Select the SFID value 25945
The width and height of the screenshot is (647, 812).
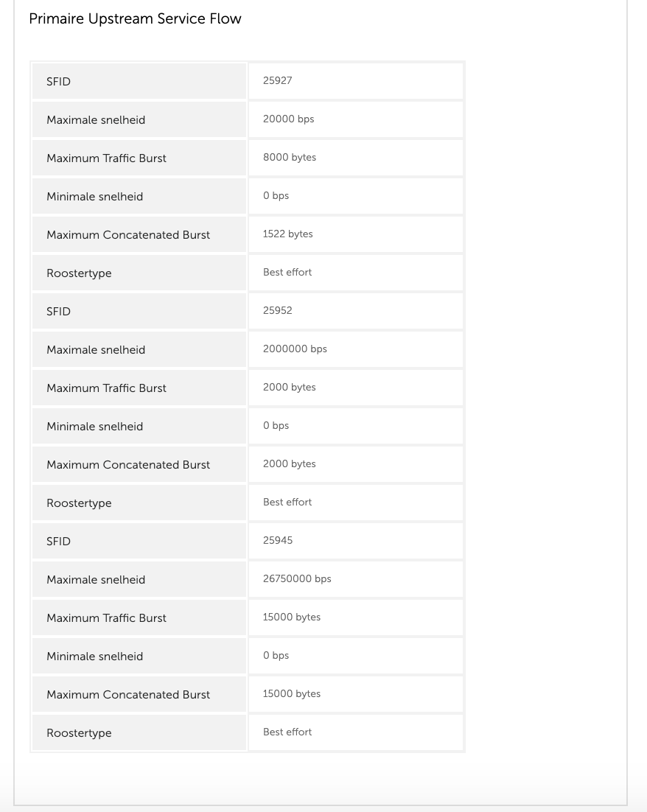pos(277,541)
